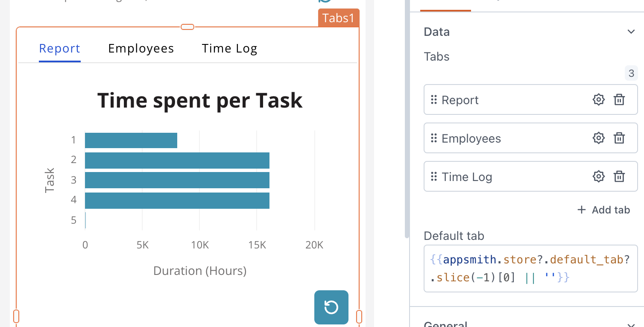Delete the Employees tab entry
The width and height of the screenshot is (644, 327).
point(619,138)
